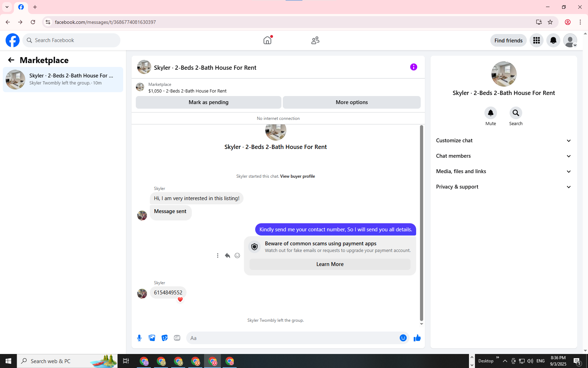
Task: Show hidden system tray icons
Action: tap(505, 361)
